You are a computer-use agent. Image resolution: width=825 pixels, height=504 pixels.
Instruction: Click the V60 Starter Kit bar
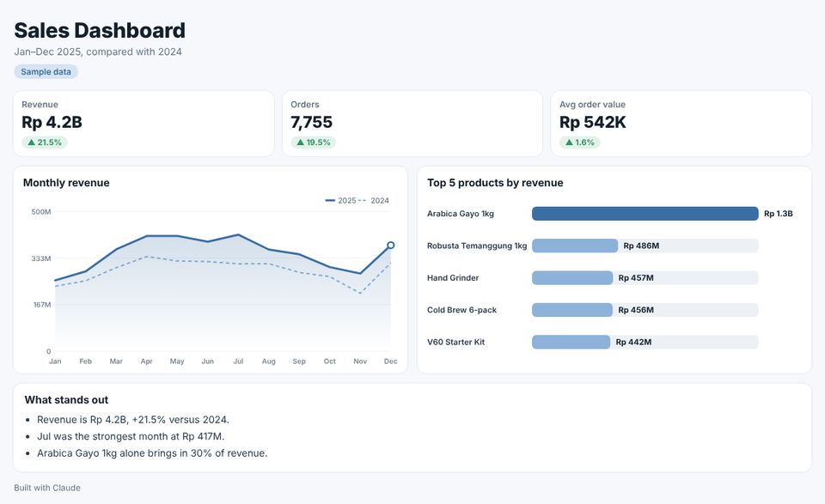click(x=571, y=342)
